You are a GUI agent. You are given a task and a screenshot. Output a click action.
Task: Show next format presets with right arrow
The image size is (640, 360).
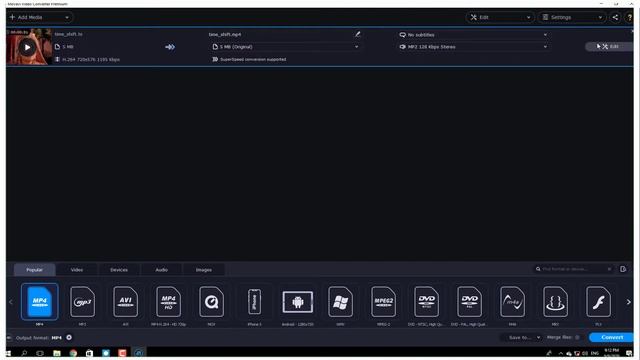629,302
